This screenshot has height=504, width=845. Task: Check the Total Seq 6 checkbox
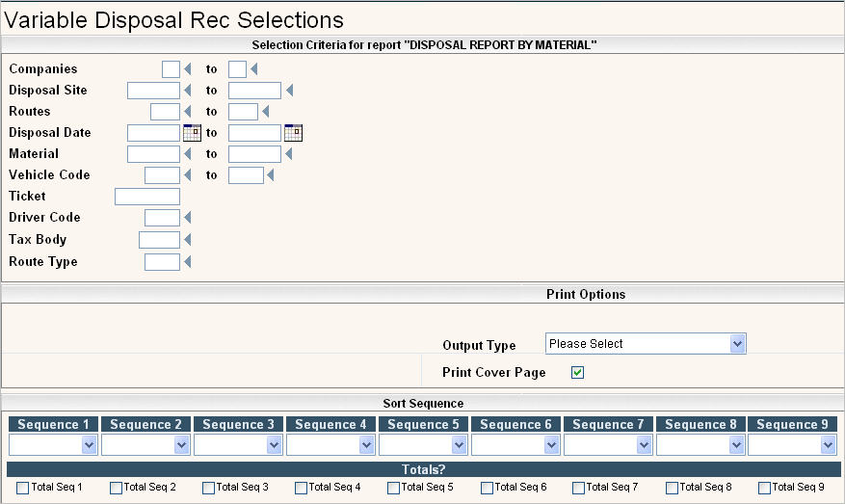(487, 488)
